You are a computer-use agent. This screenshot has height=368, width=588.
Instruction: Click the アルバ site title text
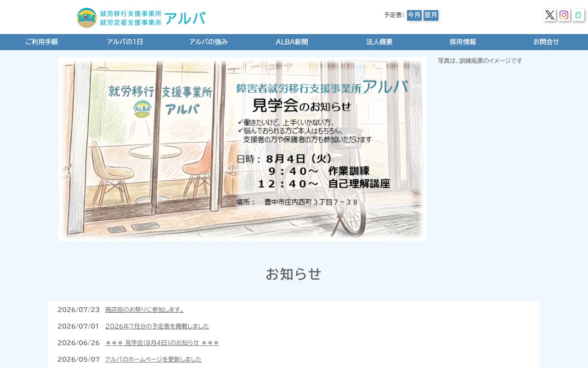click(x=185, y=18)
